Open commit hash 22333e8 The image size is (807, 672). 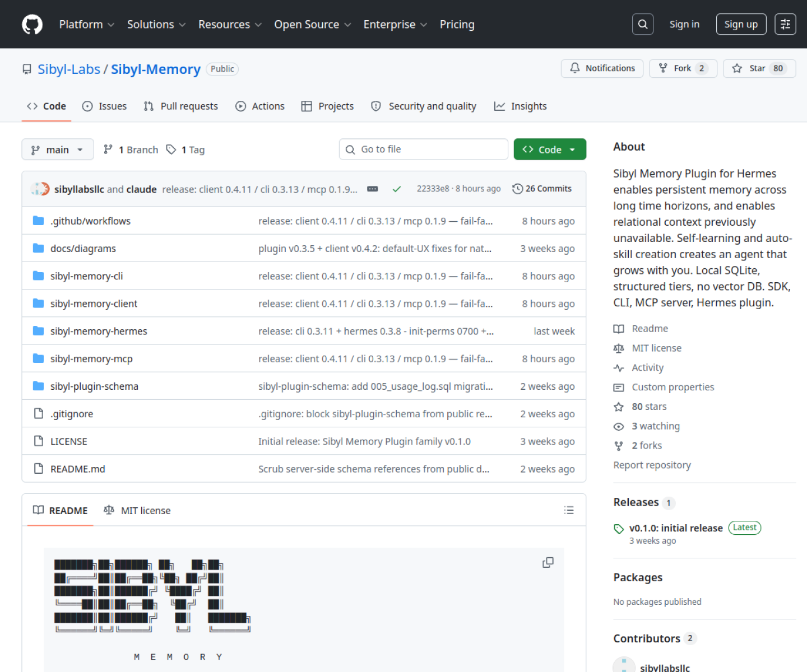433,189
